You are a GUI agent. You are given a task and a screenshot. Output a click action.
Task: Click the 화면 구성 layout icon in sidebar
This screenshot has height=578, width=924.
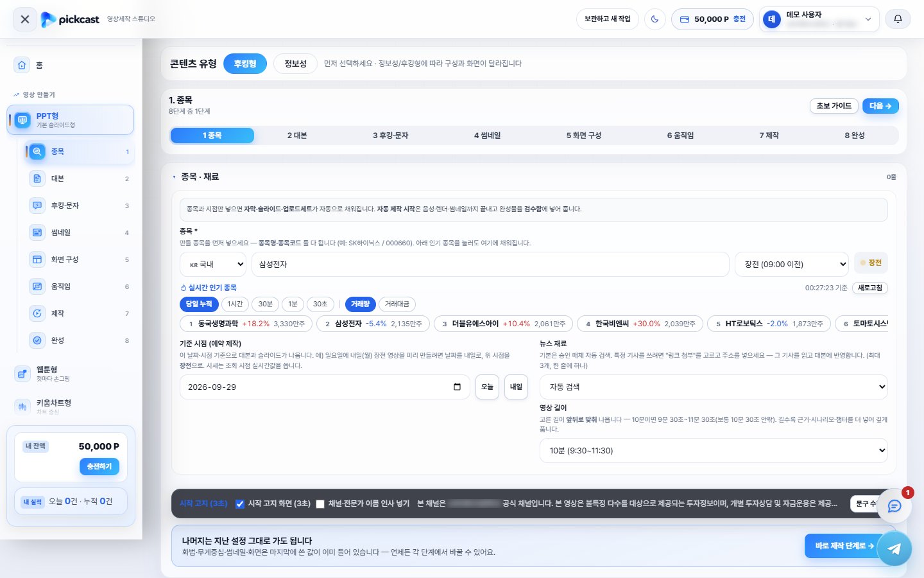tap(37, 259)
